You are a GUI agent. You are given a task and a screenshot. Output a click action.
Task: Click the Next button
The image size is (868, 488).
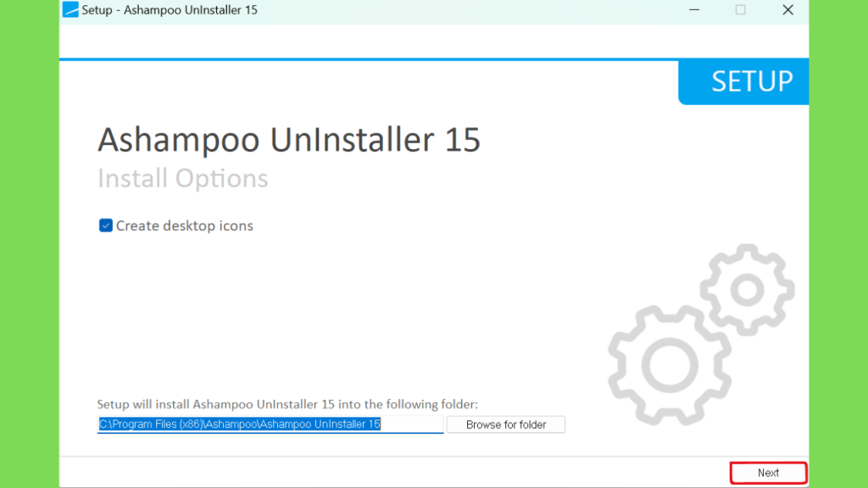(768, 473)
